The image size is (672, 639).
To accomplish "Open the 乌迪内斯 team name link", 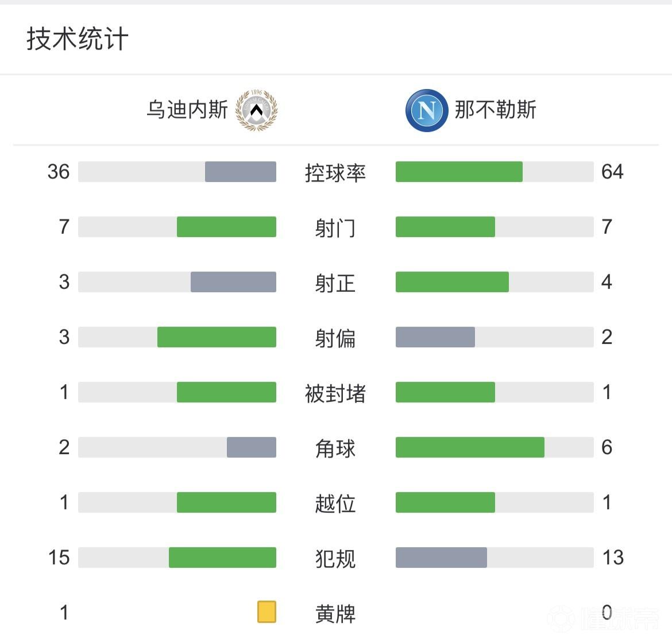I will (187, 110).
